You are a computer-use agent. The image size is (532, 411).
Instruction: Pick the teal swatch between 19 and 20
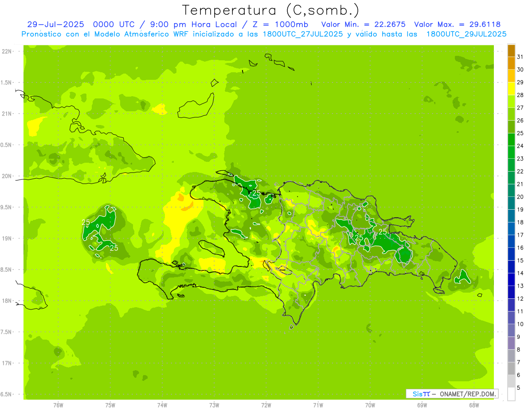pyautogui.click(x=511, y=203)
